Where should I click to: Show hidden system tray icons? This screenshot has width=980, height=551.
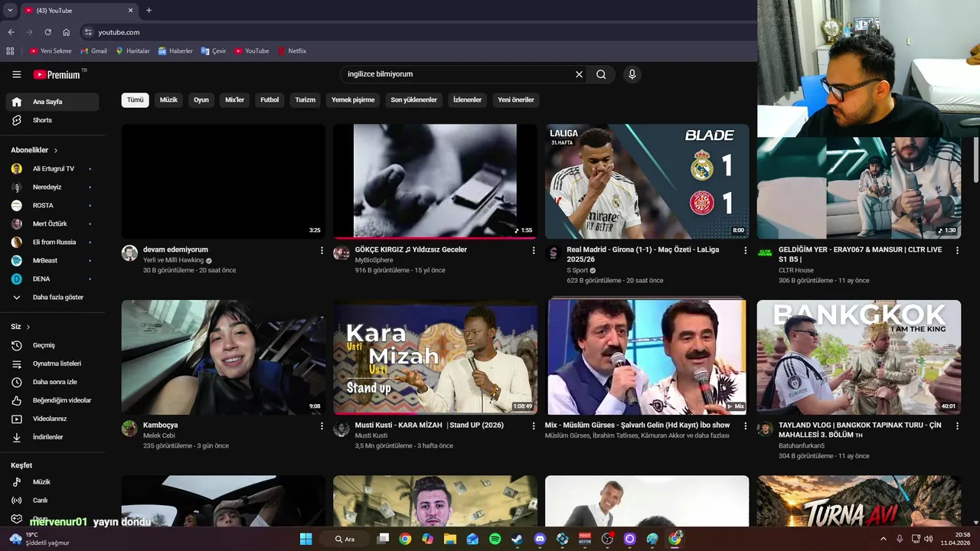coord(883,539)
